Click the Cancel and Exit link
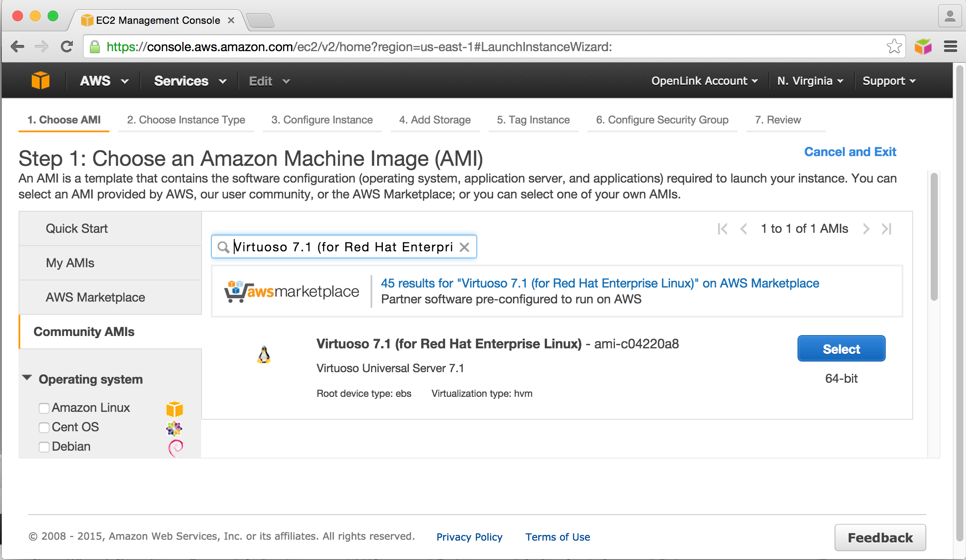This screenshot has height=560, width=966. 850,152
